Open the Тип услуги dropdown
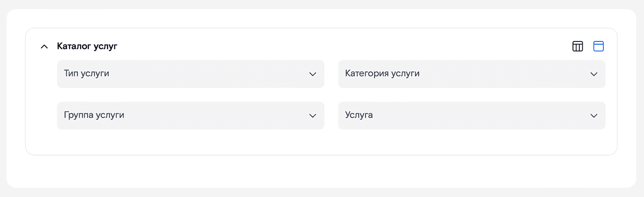This screenshot has width=644, height=197. tap(190, 74)
